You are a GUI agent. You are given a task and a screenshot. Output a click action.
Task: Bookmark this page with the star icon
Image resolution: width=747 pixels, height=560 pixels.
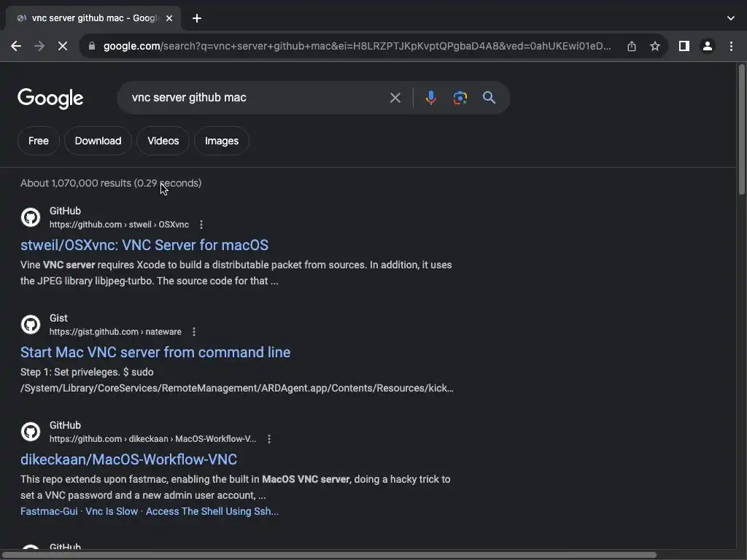tap(655, 46)
